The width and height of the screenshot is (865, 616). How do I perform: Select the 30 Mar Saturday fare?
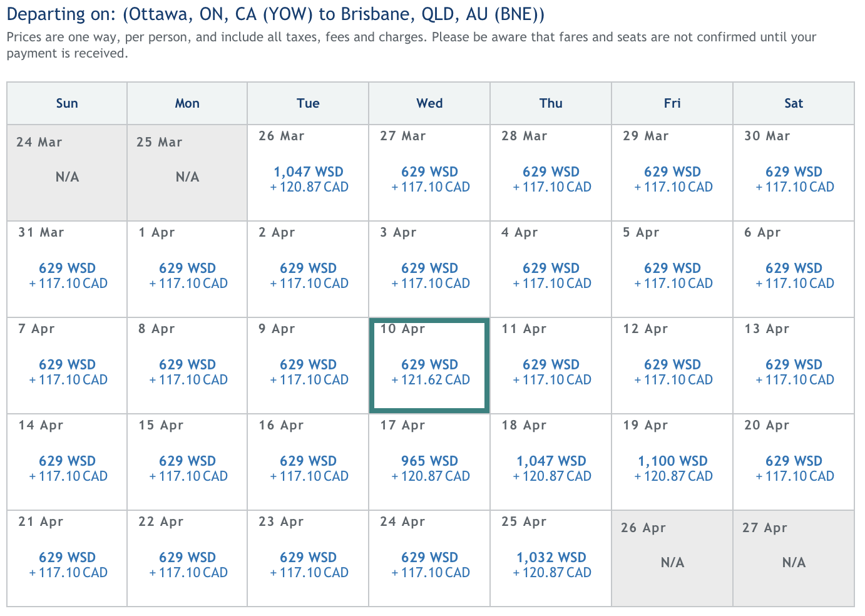click(x=794, y=173)
